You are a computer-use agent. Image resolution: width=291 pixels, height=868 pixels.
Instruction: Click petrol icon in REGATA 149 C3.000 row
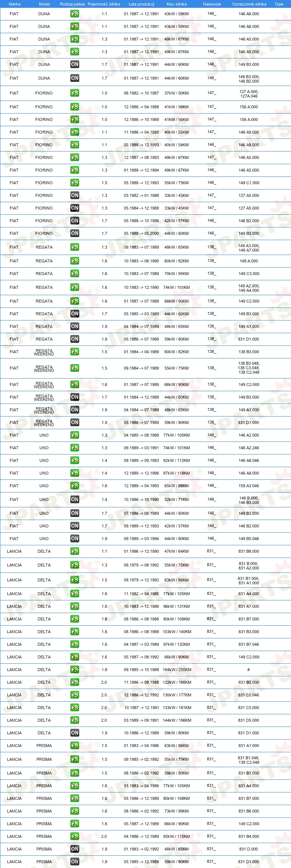click(75, 274)
